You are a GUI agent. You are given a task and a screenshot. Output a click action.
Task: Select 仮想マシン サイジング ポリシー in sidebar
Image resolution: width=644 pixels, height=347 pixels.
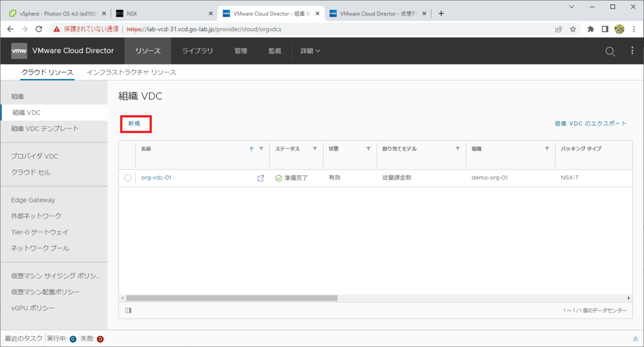56,276
